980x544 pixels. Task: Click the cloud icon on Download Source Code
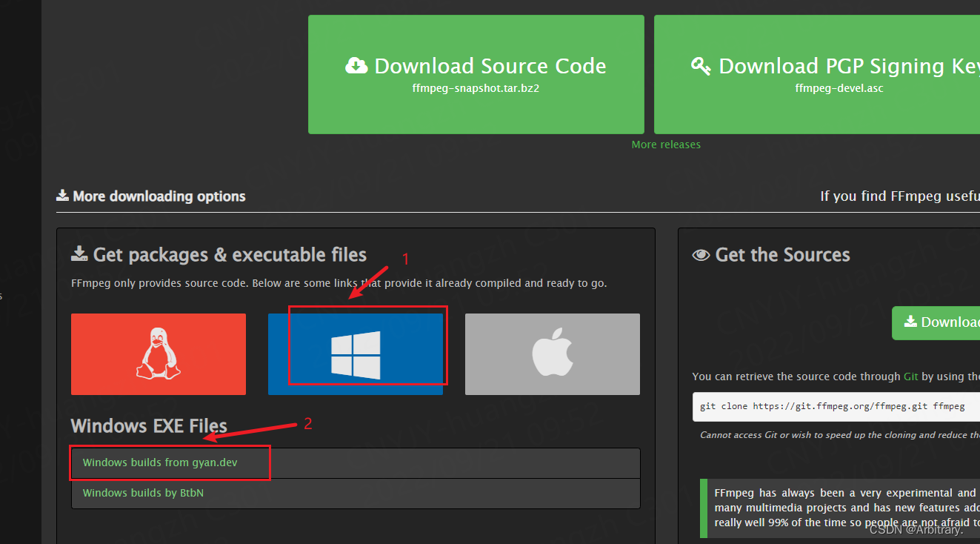pos(356,65)
